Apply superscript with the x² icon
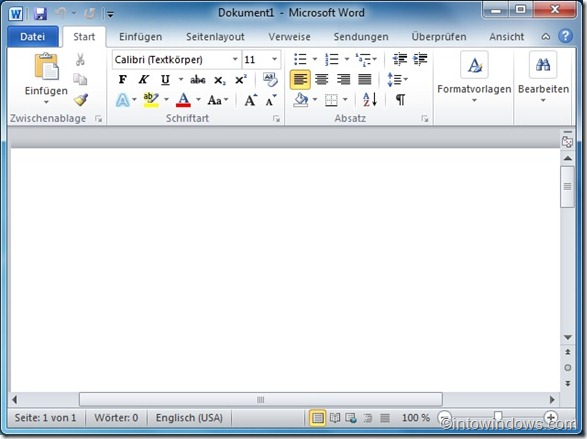The height and width of the screenshot is (439, 587). click(240, 80)
